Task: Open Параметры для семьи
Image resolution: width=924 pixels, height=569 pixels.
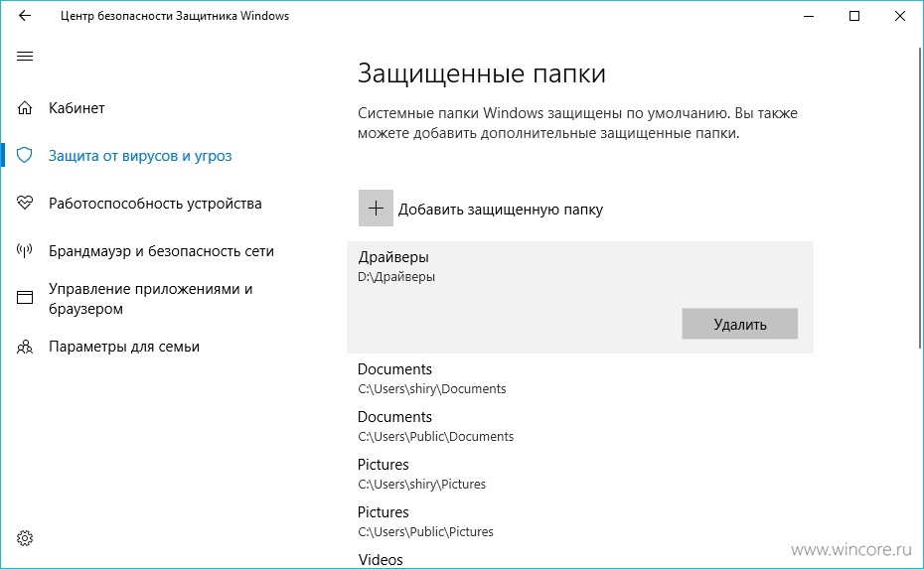Action: click(124, 347)
